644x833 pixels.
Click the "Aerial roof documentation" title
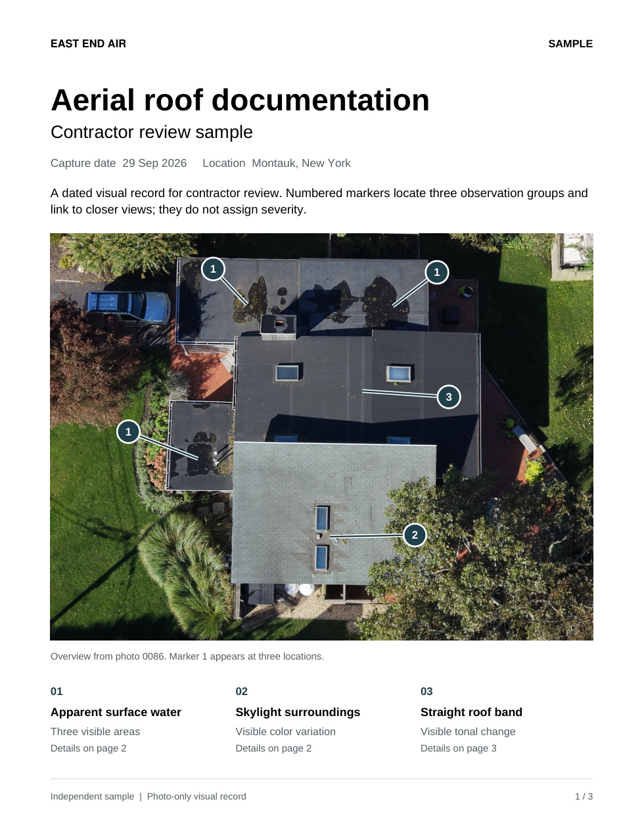point(240,101)
